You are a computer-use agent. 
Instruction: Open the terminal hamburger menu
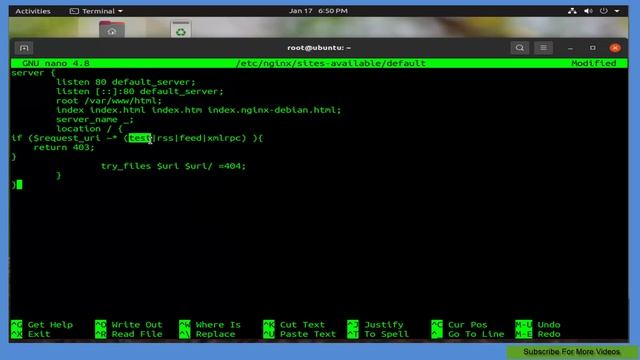[543, 48]
